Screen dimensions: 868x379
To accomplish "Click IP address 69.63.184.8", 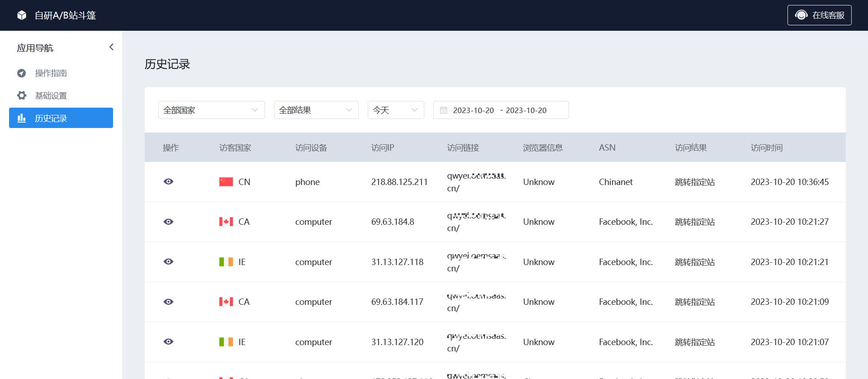I will 393,222.
